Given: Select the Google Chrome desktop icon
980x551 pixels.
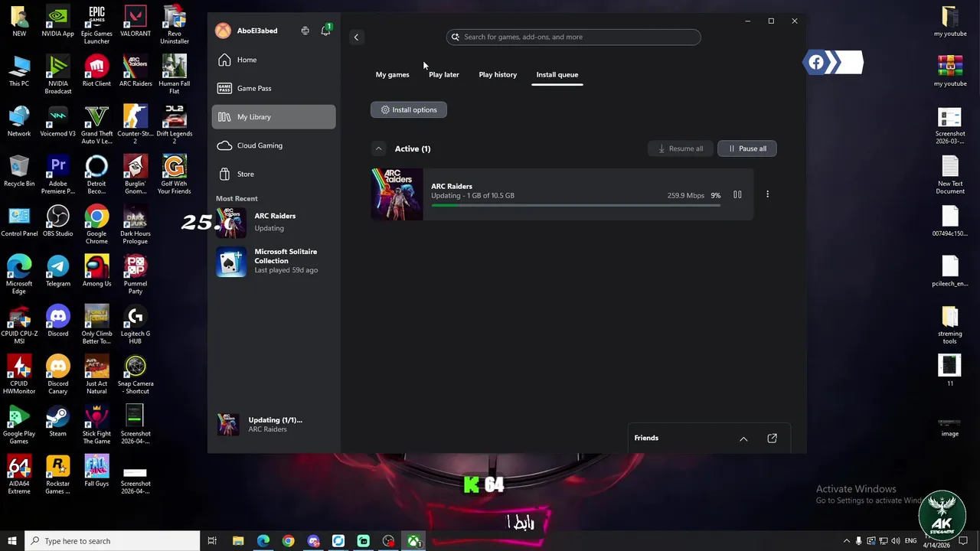Looking at the screenshot, I should (96, 226).
